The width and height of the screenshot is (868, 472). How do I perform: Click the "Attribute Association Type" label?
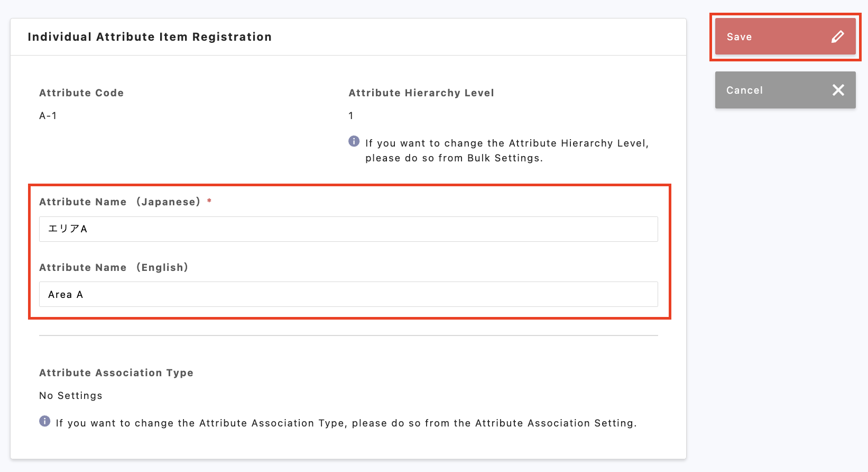[116, 373]
